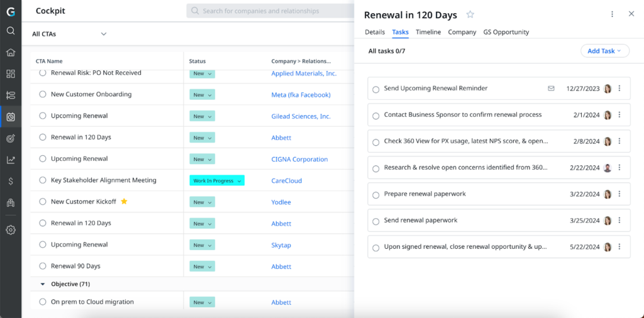Screen dimensions: 644x318
Task: Select the Tasks tab
Action: (x=401, y=32)
